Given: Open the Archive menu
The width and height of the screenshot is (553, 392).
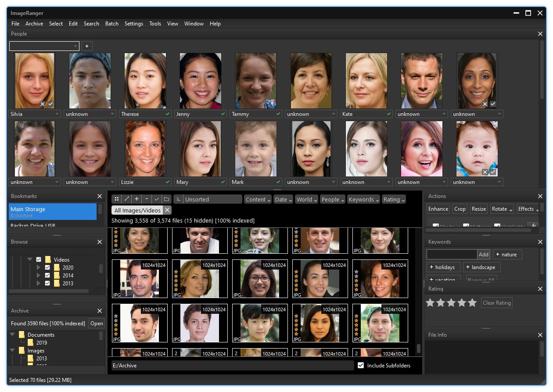Looking at the screenshot, I should coord(34,24).
